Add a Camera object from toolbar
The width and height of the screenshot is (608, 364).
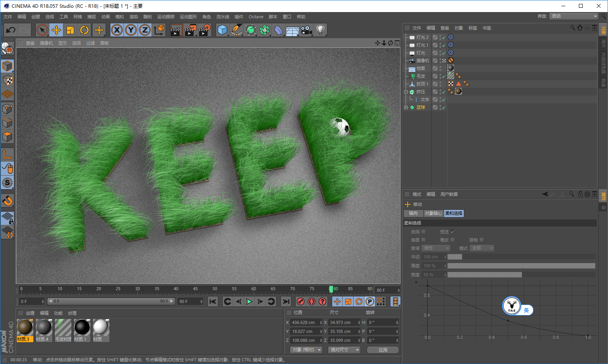pyautogui.click(x=307, y=30)
